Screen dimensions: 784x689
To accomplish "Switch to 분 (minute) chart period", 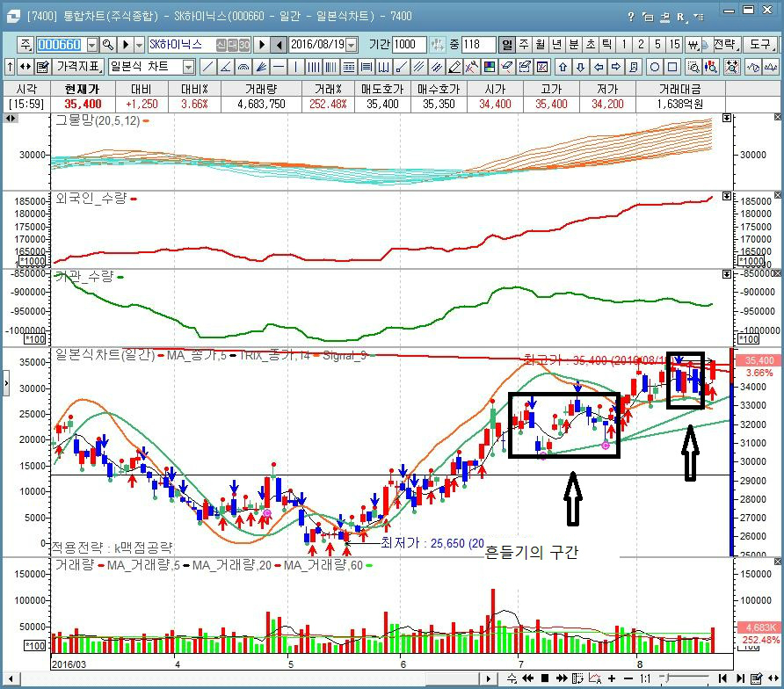I will pyautogui.click(x=573, y=45).
